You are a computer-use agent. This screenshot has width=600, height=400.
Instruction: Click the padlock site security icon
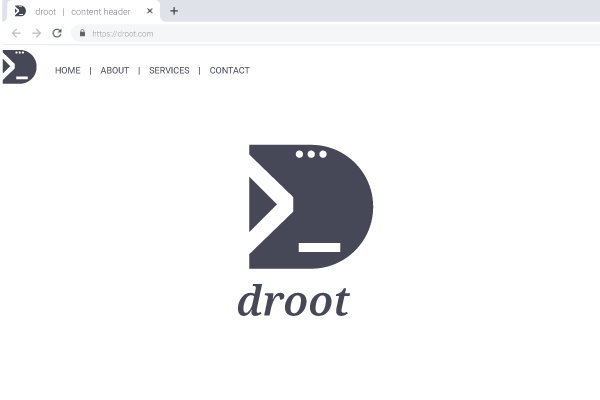82,33
